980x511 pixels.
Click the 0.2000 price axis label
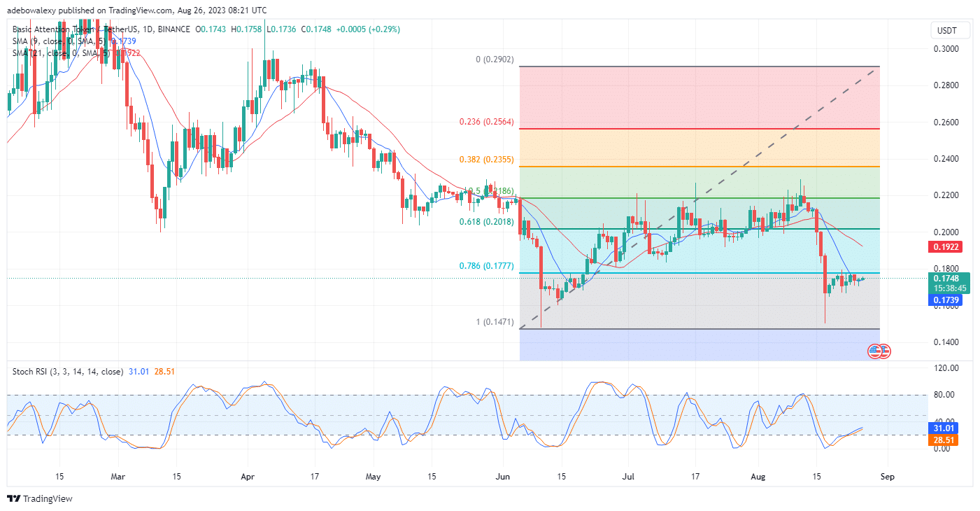coord(946,232)
